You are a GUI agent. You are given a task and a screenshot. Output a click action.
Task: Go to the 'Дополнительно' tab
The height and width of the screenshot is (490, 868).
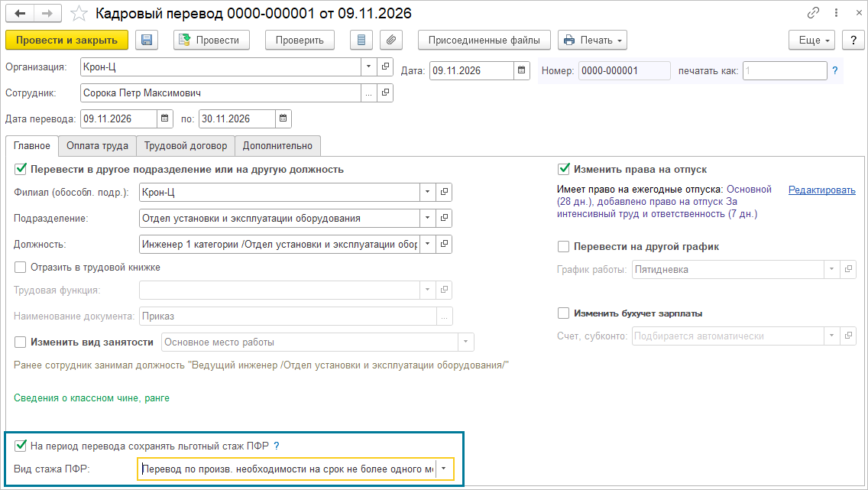tap(277, 145)
